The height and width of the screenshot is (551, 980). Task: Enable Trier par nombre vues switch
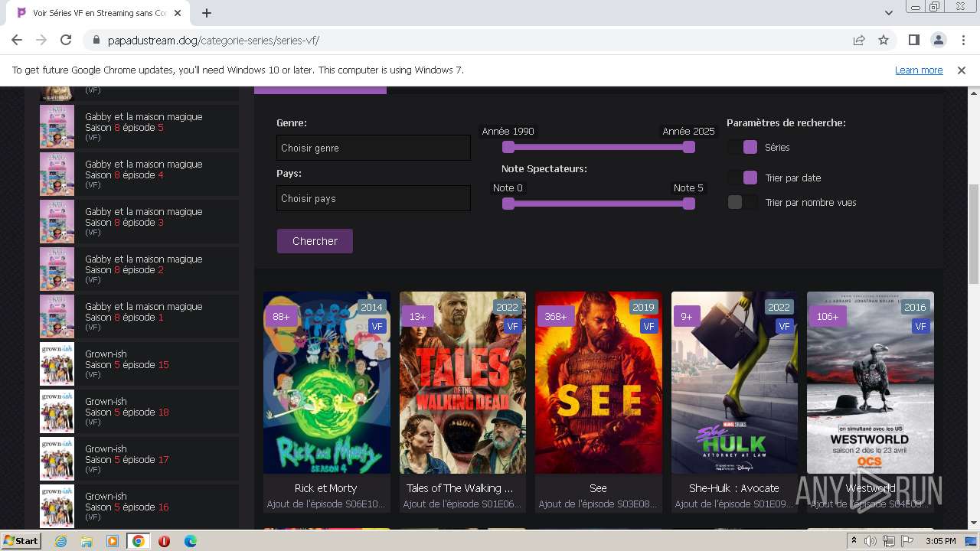pos(743,202)
